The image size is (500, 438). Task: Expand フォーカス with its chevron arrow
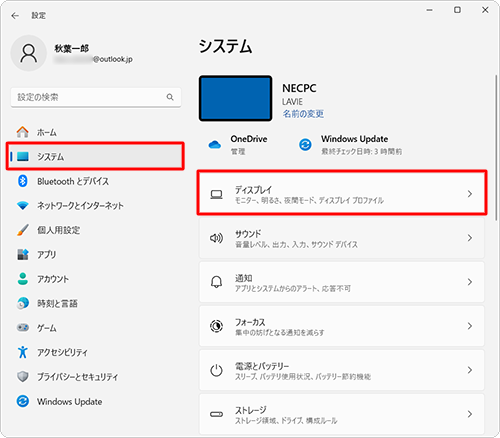point(470,326)
